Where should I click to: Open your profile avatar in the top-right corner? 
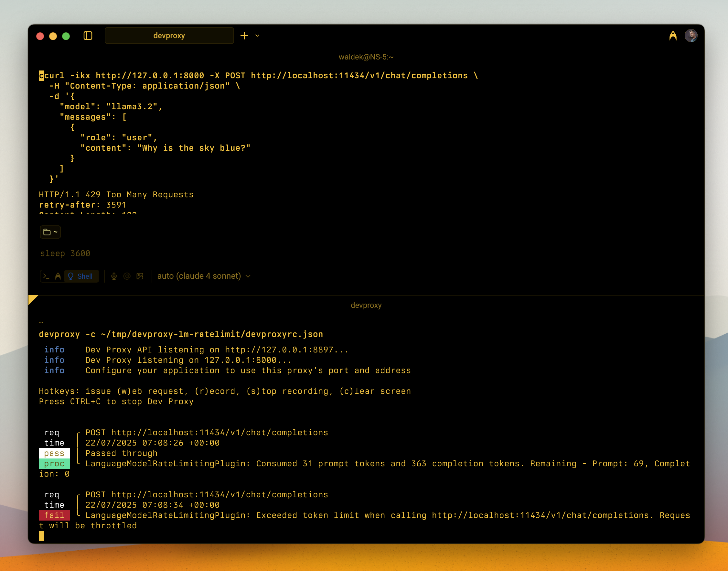coord(691,36)
